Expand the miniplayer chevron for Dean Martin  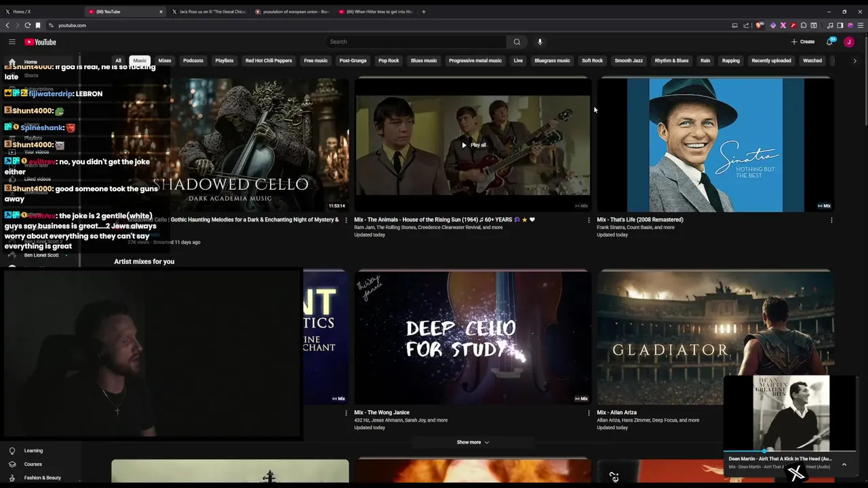[x=844, y=464]
